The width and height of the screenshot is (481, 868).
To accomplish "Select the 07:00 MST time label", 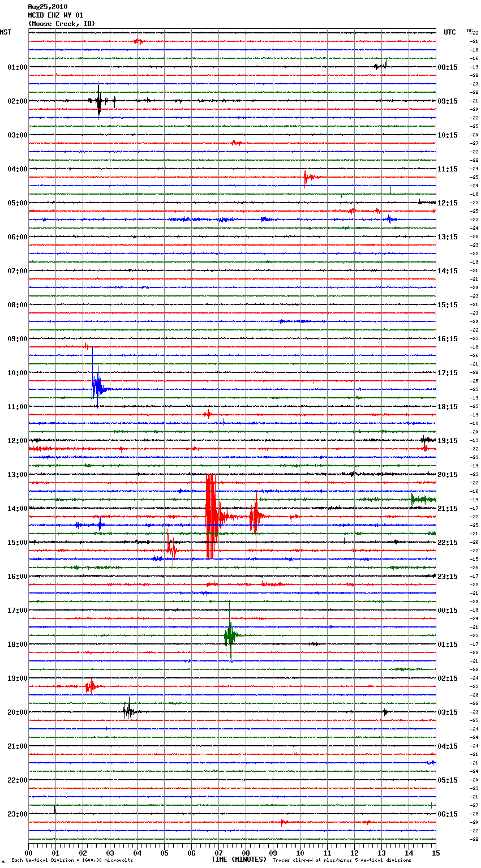I will [x=18, y=271].
